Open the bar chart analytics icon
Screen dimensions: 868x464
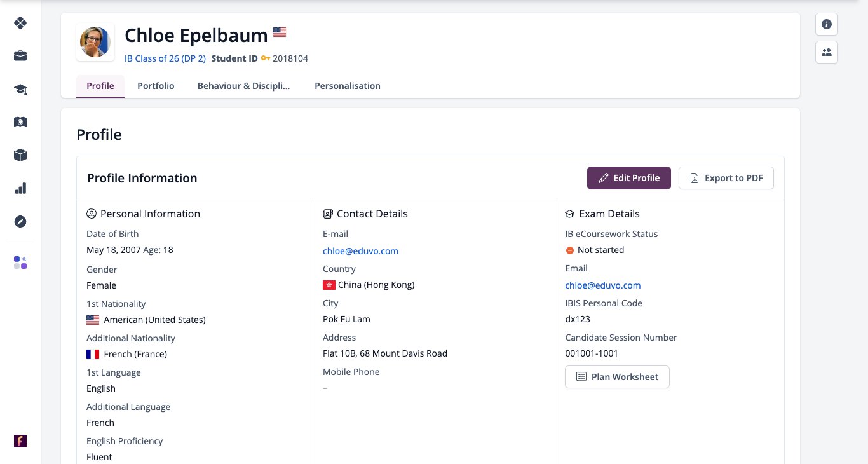(x=20, y=188)
